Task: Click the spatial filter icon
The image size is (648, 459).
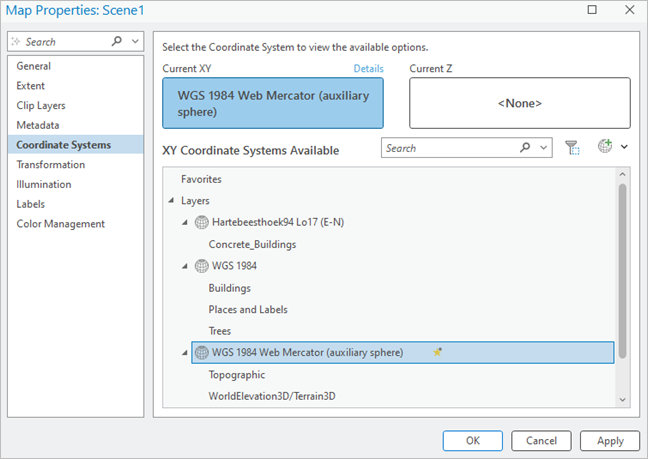Action: (572, 148)
